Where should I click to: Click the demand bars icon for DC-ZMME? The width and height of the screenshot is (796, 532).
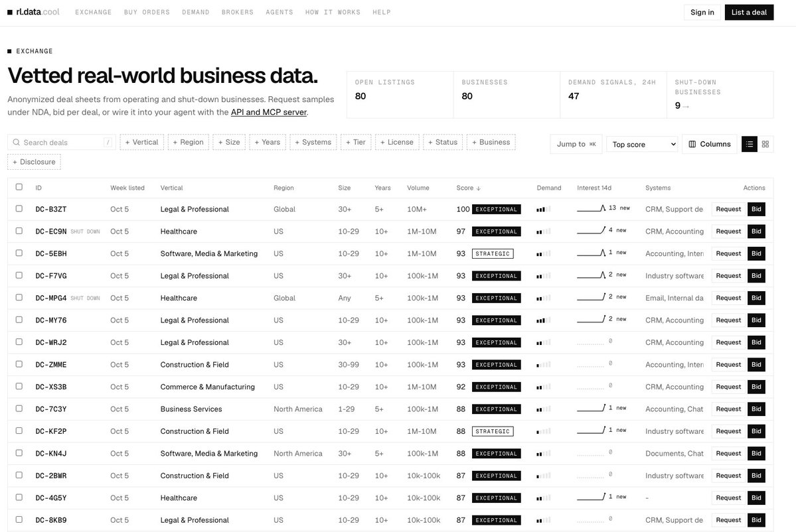[x=543, y=365]
